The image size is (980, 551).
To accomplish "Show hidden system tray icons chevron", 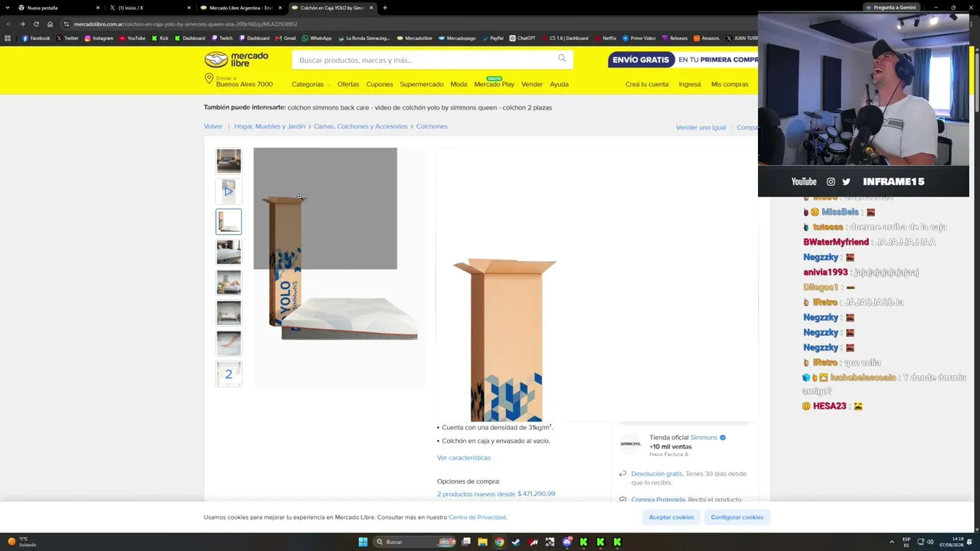I will (x=892, y=542).
